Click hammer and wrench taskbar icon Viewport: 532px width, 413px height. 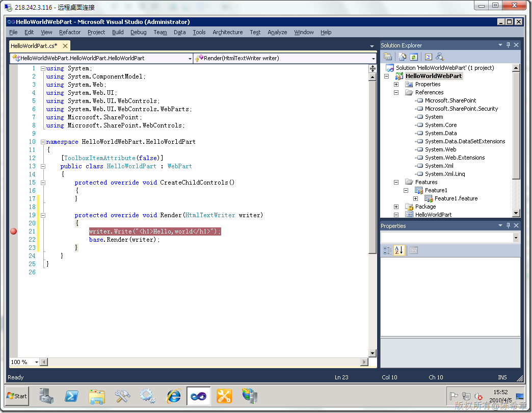122,396
